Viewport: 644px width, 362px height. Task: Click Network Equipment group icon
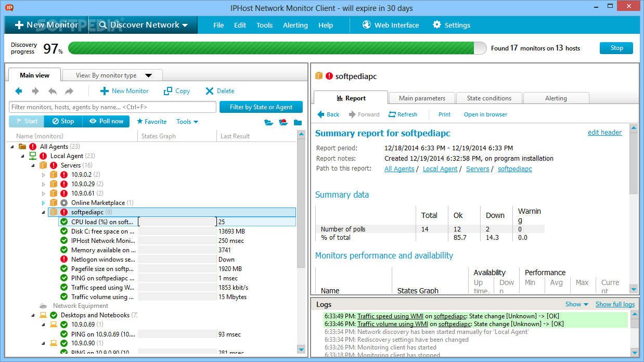(44, 306)
